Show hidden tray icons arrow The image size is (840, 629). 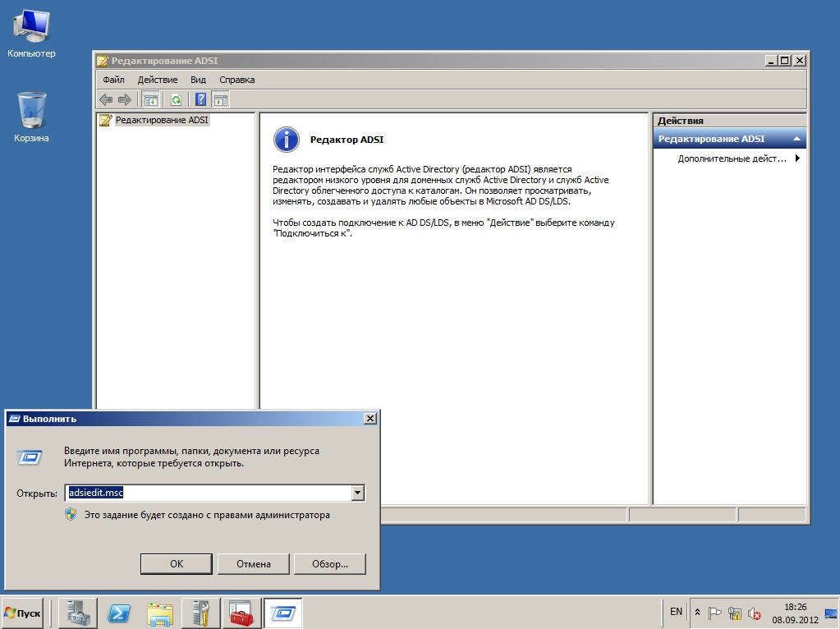click(697, 613)
